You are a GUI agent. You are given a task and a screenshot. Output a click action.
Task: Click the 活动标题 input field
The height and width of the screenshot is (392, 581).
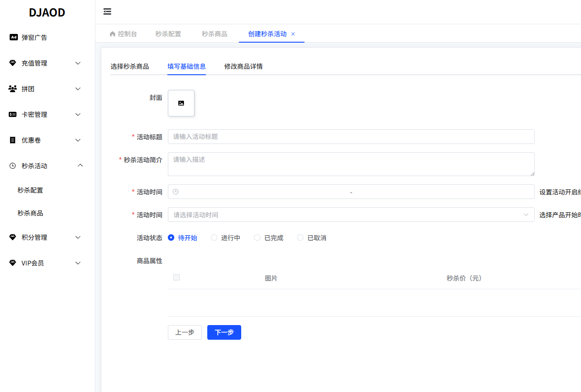tap(351, 136)
